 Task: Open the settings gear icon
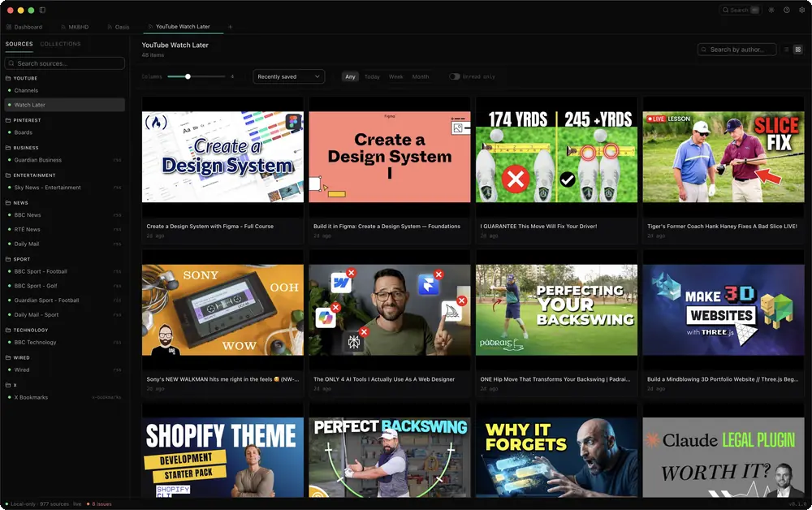801,10
